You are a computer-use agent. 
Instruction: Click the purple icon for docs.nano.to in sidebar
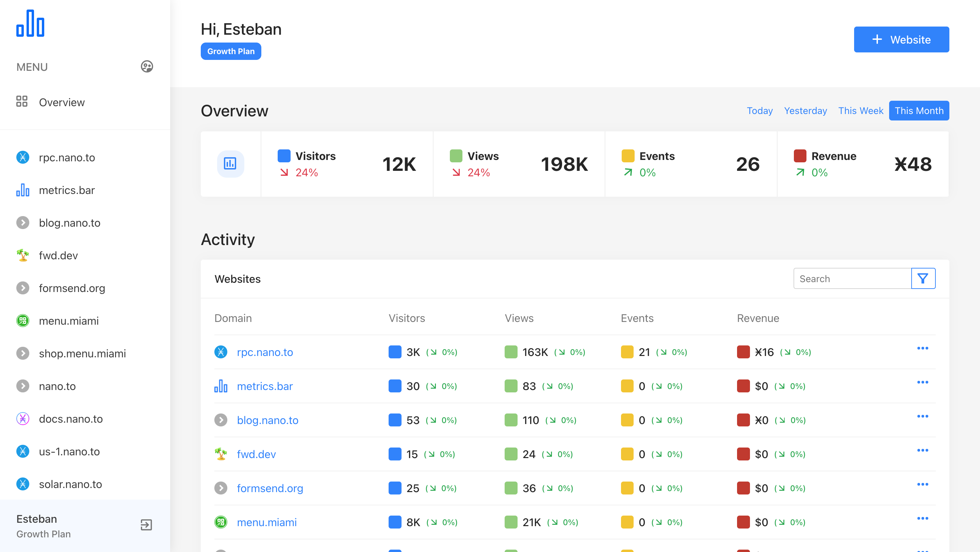23,419
